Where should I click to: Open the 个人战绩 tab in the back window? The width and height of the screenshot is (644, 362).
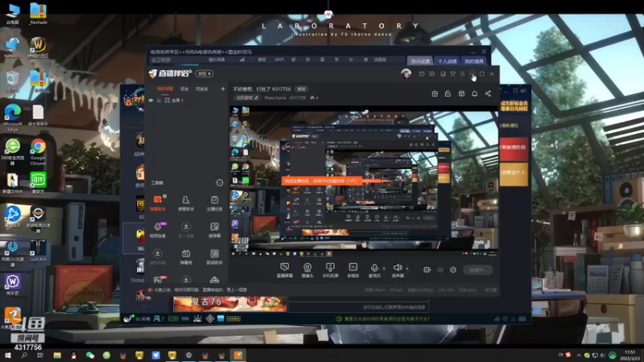point(447,61)
